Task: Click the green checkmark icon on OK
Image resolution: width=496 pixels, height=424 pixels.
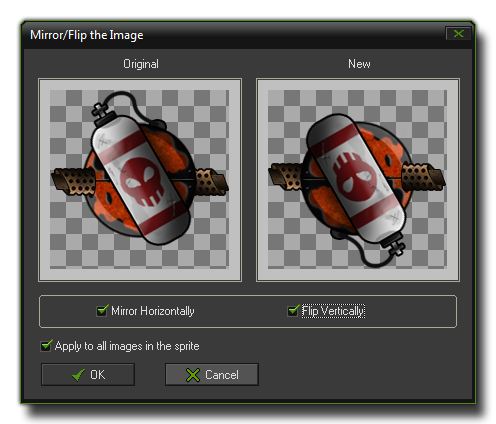Action: 79,375
